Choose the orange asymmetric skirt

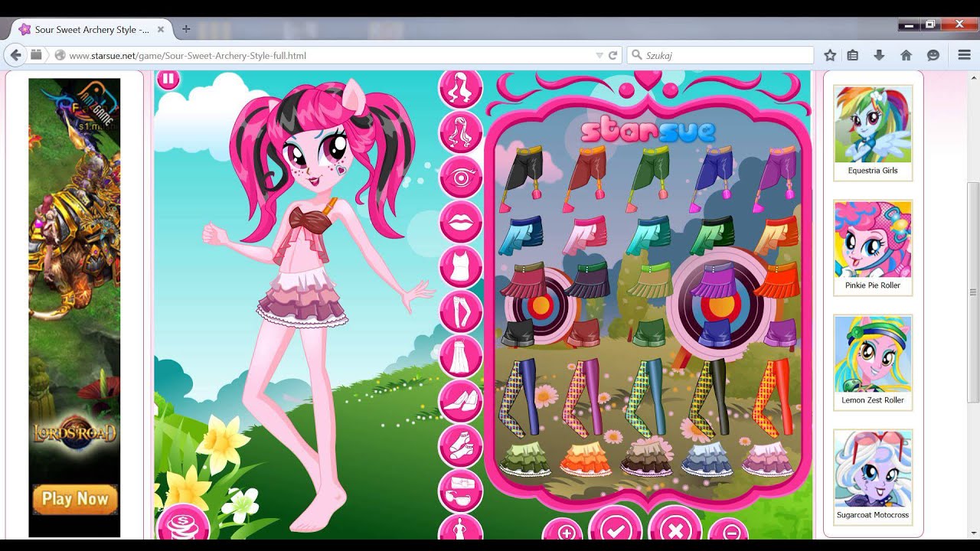776,235
